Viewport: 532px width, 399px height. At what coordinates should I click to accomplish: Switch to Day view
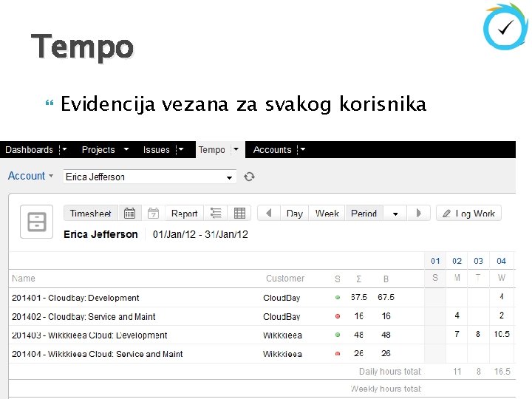tap(295, 214)
